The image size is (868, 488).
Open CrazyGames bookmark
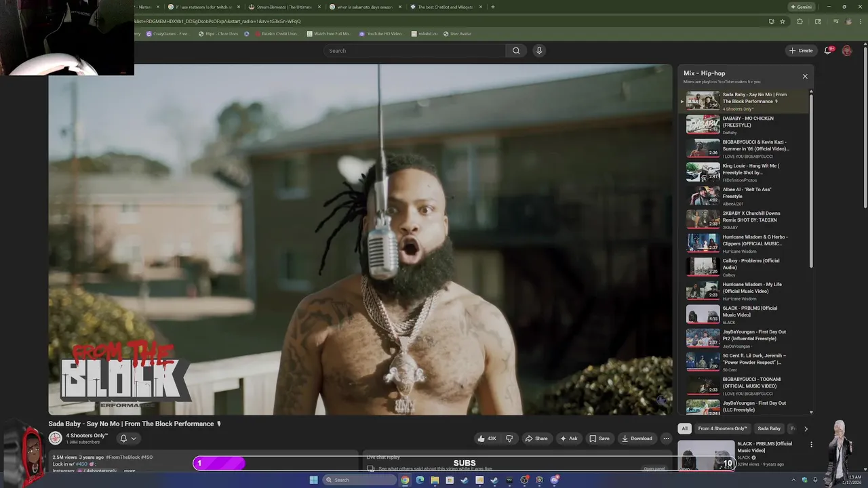click(x=167, y=33)
